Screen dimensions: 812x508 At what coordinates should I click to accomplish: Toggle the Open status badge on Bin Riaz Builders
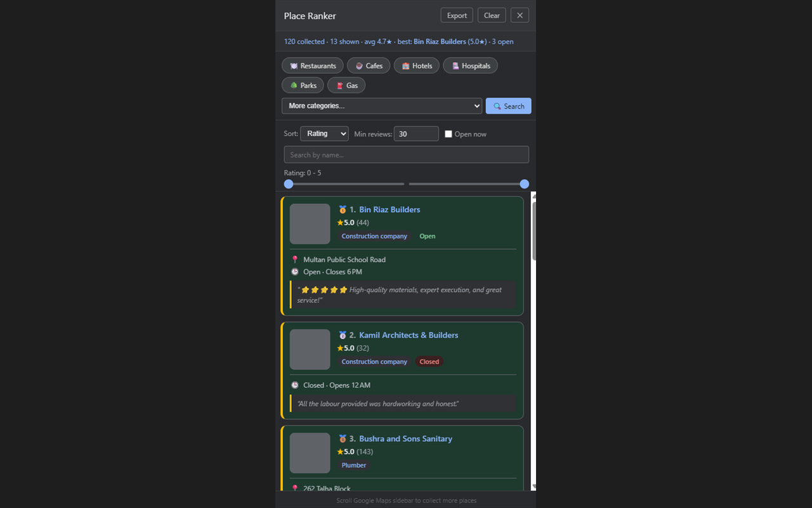coord(427,236)
